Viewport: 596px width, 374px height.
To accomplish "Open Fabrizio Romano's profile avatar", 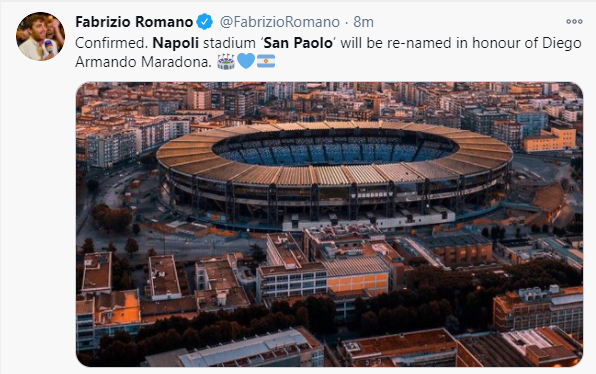I will (40, 36).
